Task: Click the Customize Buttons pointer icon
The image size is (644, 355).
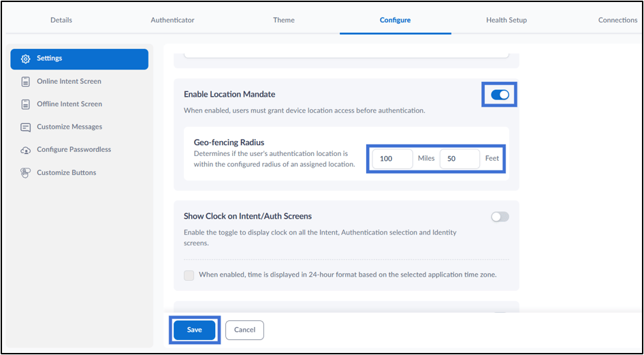Action: click(x=25, y=173)
